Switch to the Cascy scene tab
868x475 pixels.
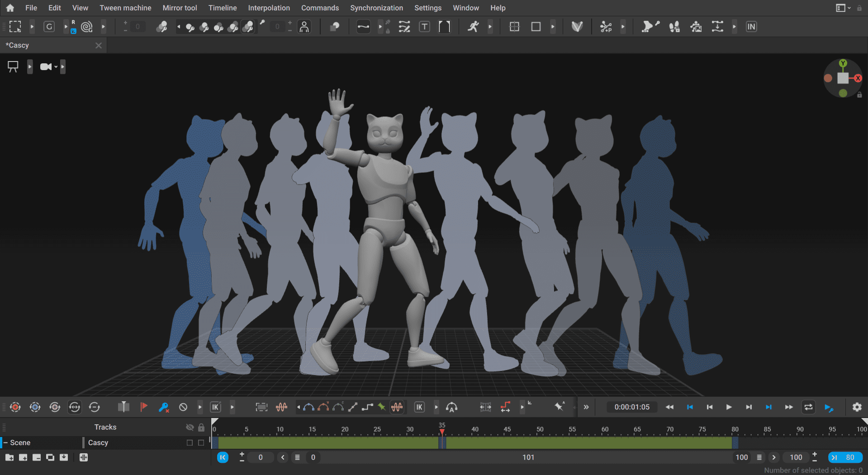tap(18, 45)
